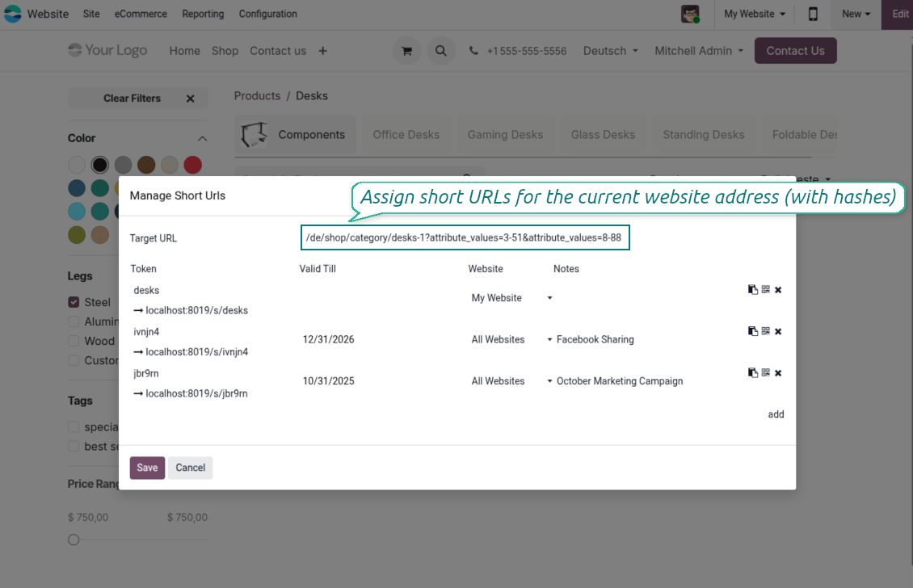The height and width of the screenshot is (588, 913).
Task: Click the search magnifier icon
Action: pos(440,51)
